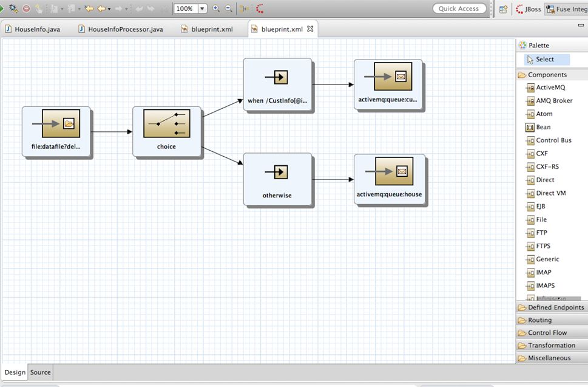Open the Open Perspective toolbar icon

point(503,9)
